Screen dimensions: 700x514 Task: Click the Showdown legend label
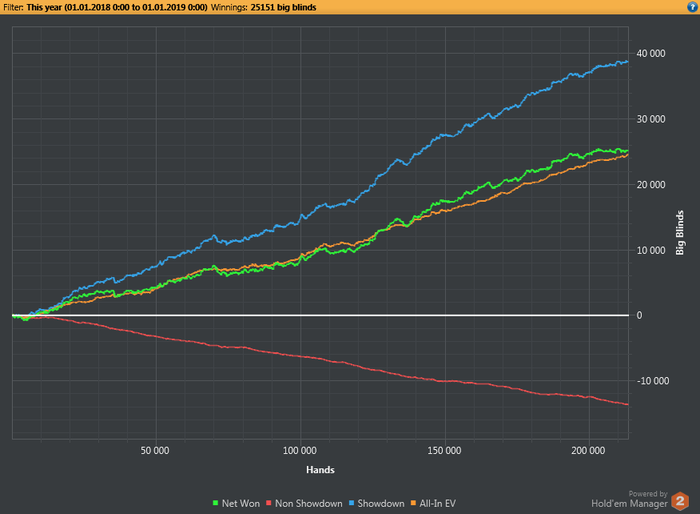click(x=381, y=503)
